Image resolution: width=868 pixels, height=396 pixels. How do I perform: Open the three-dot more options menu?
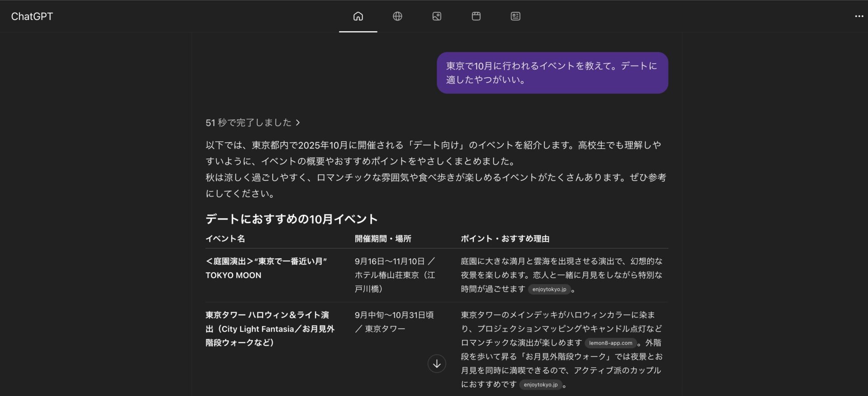tap(859, 16)
